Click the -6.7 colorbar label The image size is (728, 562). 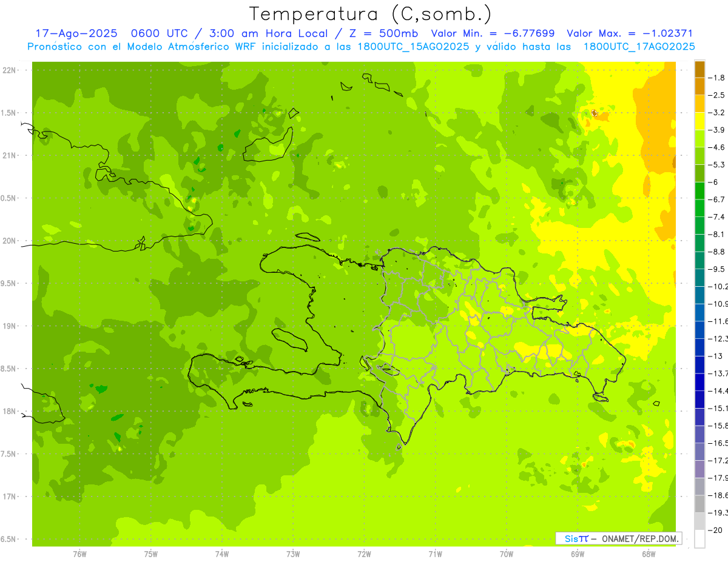tap(717, 199)
